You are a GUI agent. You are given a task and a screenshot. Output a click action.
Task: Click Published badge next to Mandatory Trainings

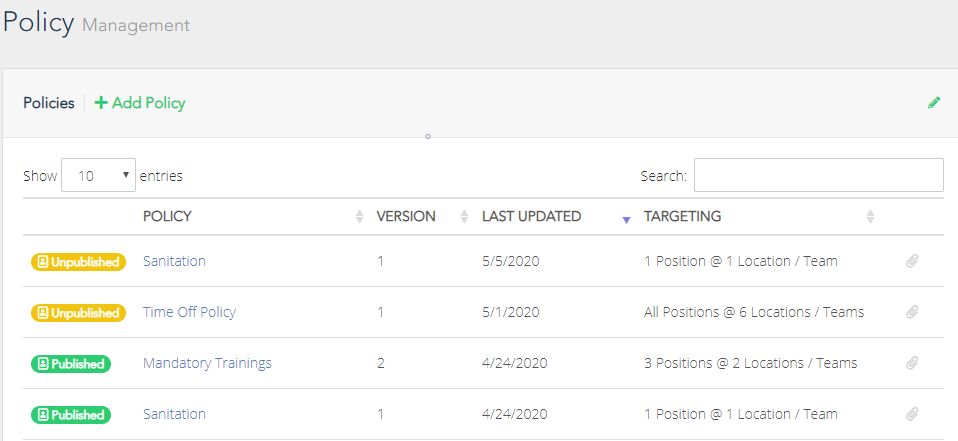[x=71, y=364]
